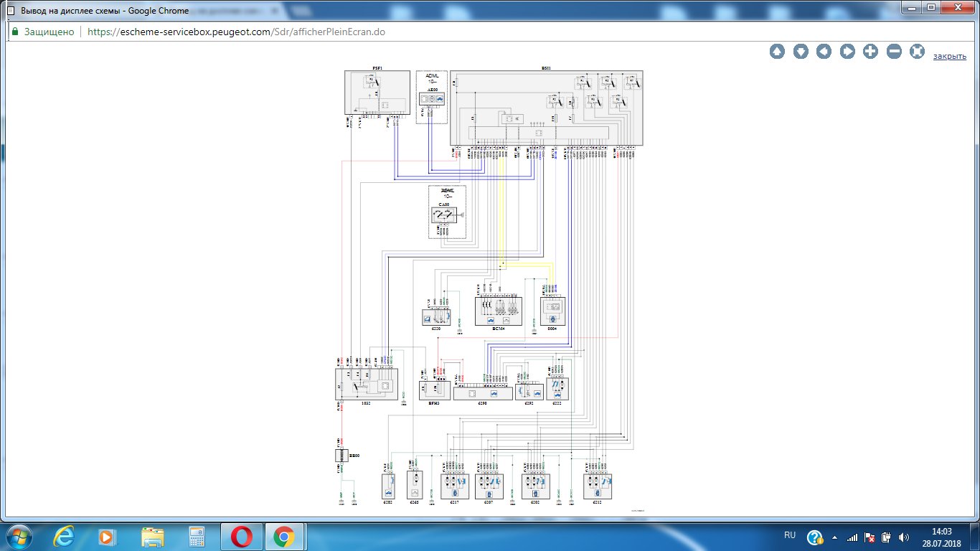
Task: Switch to the Opera browser window
Action: [x=241, y=536]
